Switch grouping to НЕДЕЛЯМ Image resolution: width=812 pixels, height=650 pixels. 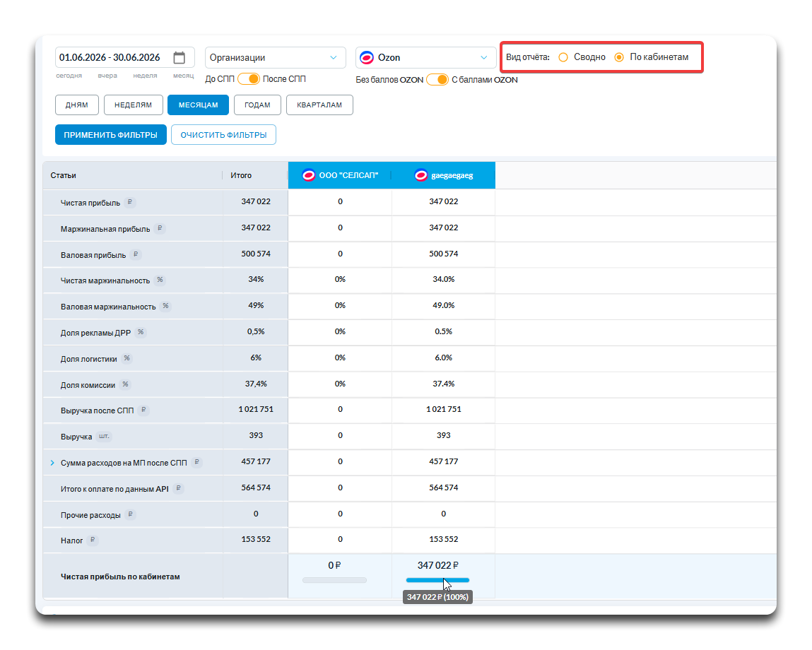point(133,105)
